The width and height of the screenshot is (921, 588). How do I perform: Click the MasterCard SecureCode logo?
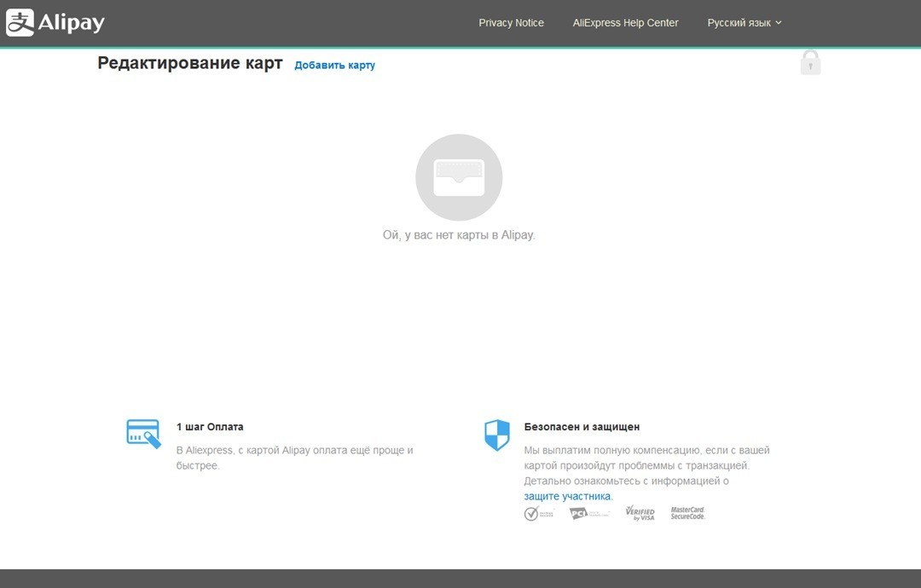pyautogui.click(x=688, y=513)
